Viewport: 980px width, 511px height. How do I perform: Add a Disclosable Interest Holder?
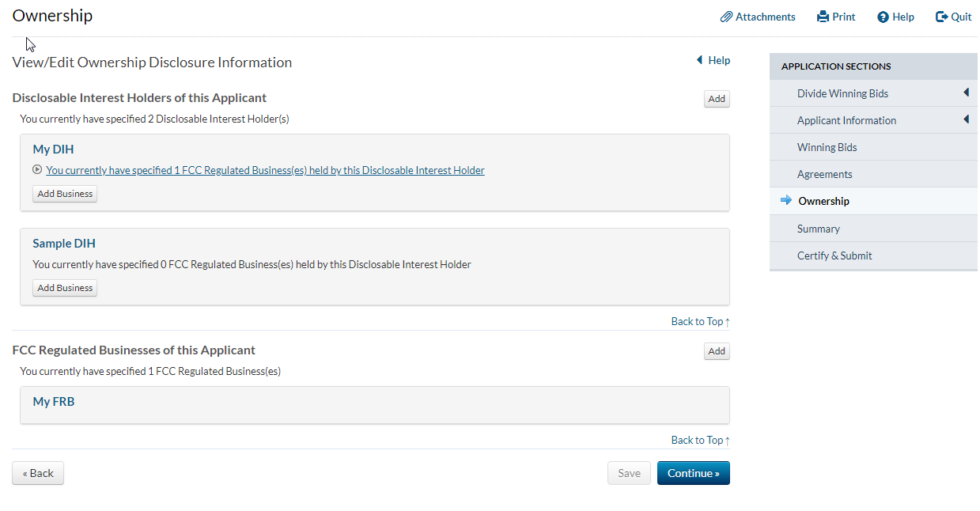(717, 99)
